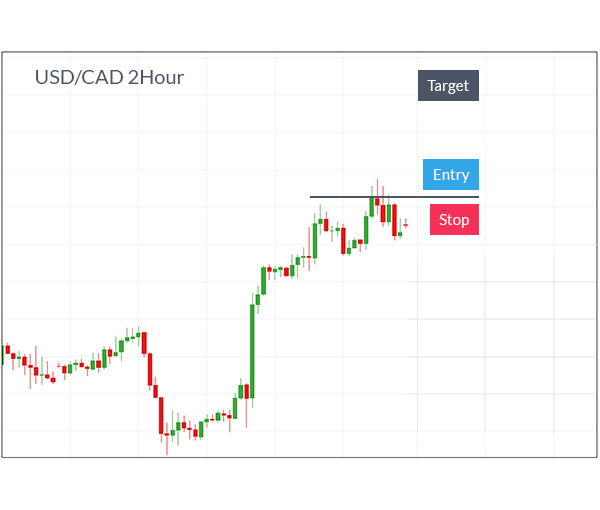Click the green candle touching the entry line
This screenshot has height=510, width=600.
[x=372, y=207]
